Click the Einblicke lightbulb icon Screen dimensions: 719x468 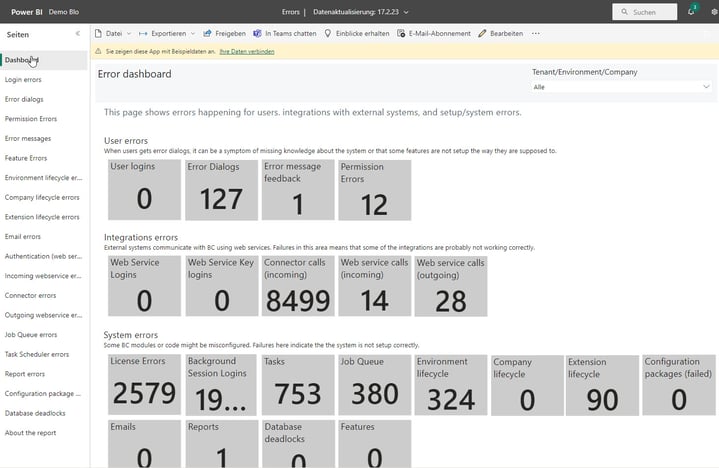pos(328,33)
